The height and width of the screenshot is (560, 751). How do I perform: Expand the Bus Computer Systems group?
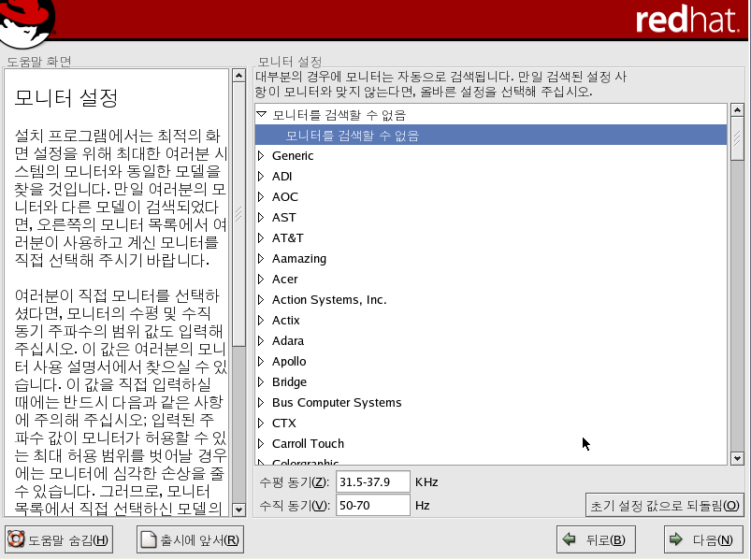point(261,403)
